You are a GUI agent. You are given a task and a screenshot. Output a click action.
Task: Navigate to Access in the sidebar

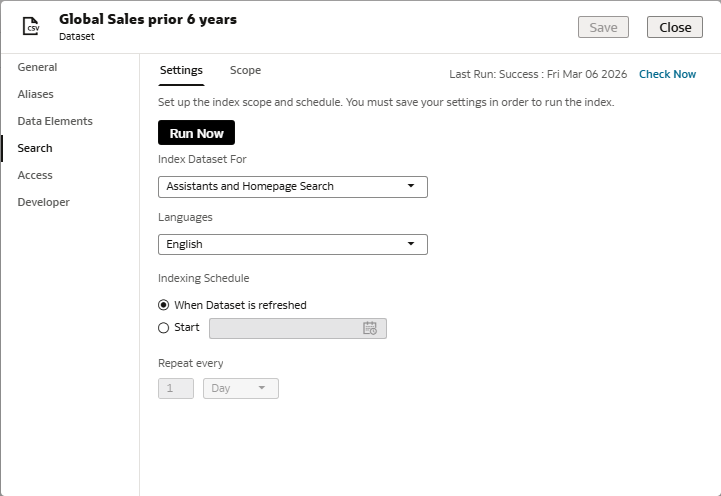(35, 175)
